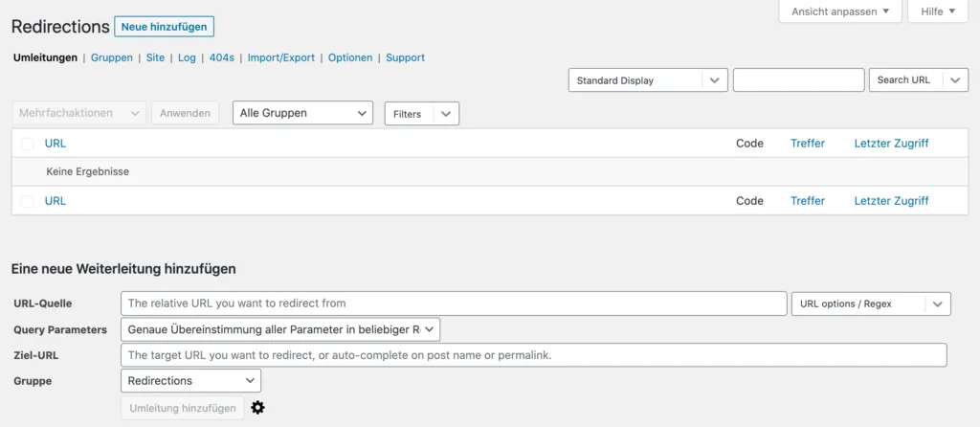Screen dimensions: 980x427
Task: Click the Anwenden button
Action: (185, 113)
